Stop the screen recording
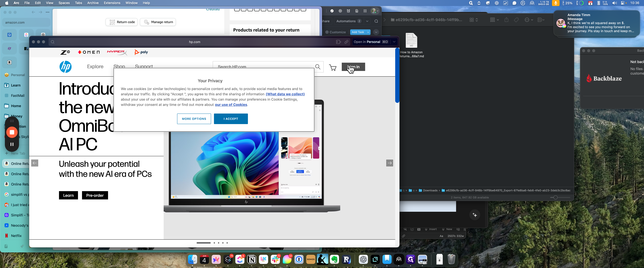Image resolution: width=644 pixels, height=268 pixels. coord(12,132)
